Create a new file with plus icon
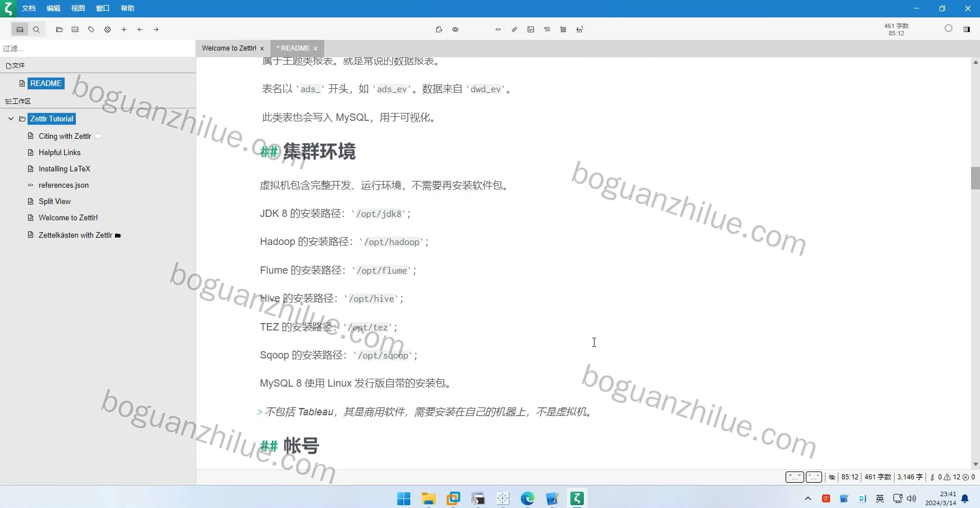This screenshot has width=980, height=508. point(124,30)
